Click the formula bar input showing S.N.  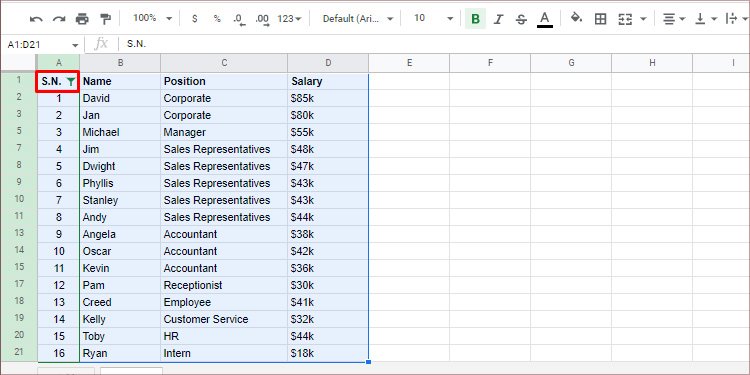(x=433, y=44)
